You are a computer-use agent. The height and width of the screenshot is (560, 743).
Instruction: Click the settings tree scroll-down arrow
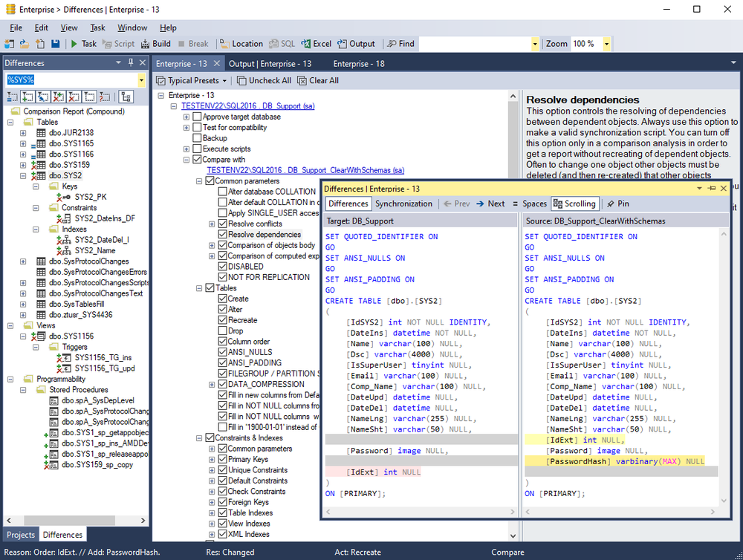513,535
